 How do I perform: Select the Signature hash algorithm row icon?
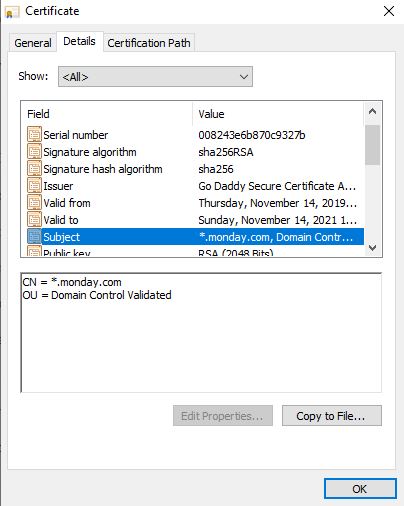coord(34,169)
